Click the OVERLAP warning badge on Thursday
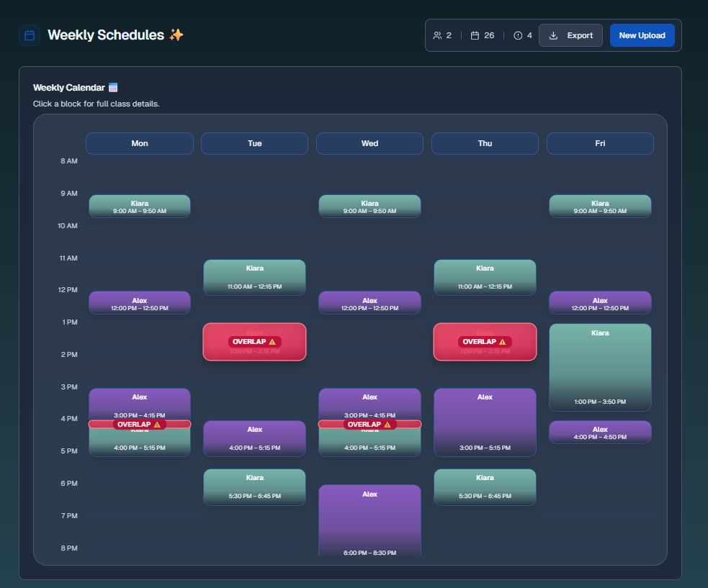Screen dimensions: 708x588 click(x=485, y=341)
